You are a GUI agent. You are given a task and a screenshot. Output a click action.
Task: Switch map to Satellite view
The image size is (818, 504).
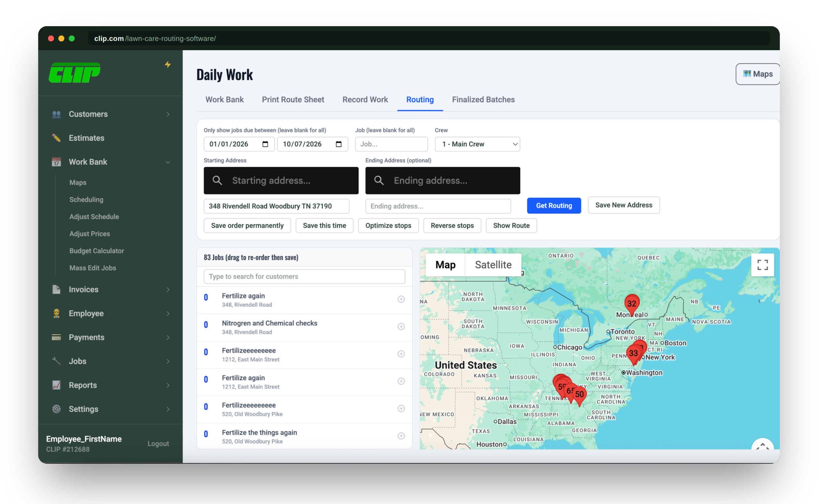[493, 265]
